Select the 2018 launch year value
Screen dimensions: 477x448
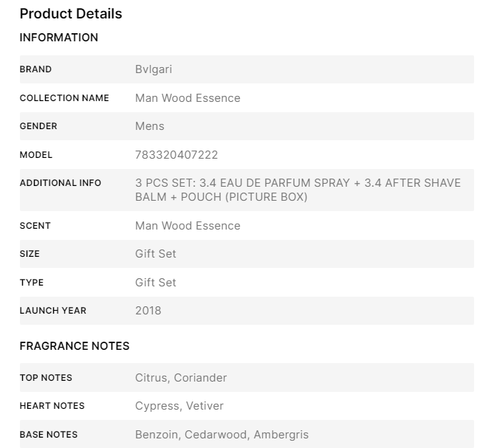(x=148, y=311)
